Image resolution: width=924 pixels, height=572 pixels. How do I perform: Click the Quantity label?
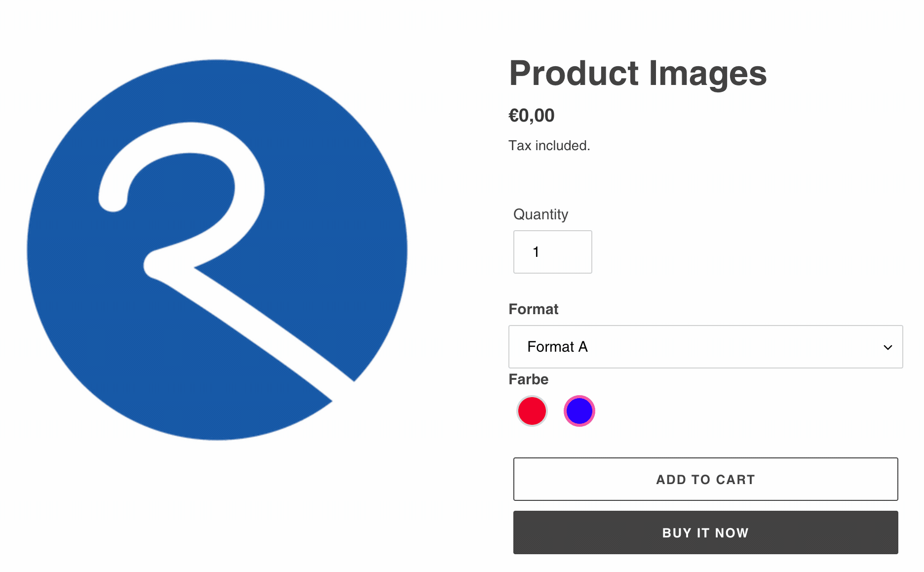coord(540,214)
